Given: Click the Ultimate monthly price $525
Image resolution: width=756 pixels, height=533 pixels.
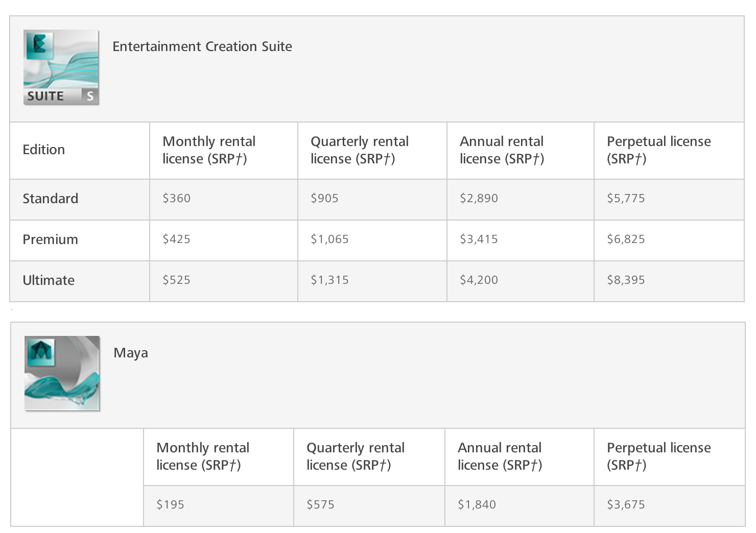Looking at the screenshot, I should [x=176, y=280].
